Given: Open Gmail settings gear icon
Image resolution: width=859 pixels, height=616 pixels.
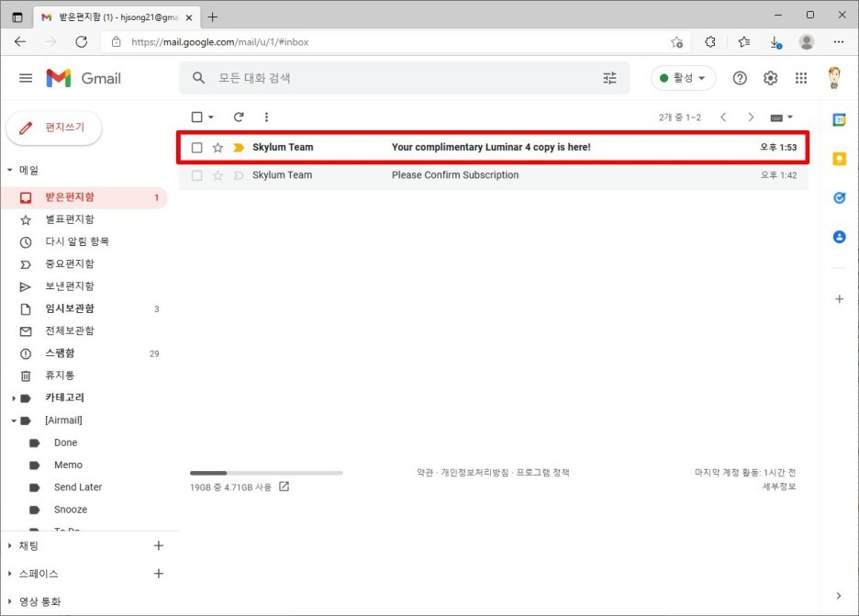Looking at the screenshot, I should [x=770, y=78].
